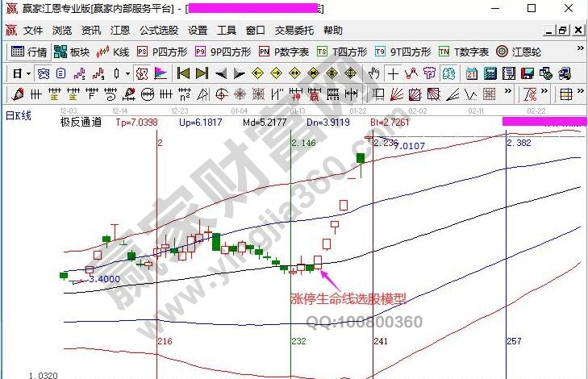The height and width of the screenshot is (379, 588).
Task: Click the black left arrow to step back
Action: click(x=220, y=73)
